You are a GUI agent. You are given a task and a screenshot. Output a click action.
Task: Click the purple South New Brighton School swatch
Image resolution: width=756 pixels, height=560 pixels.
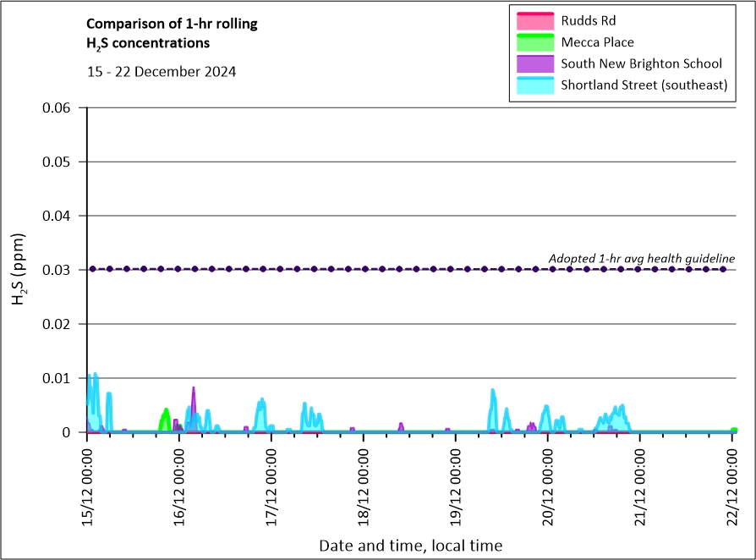pyautogui.click(x=534, y=64)
